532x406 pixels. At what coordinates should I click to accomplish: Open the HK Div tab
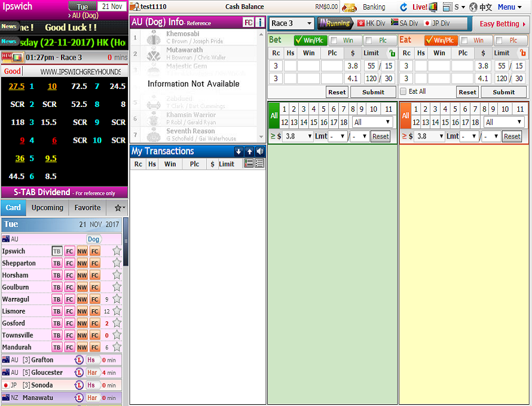coord(371,23)
